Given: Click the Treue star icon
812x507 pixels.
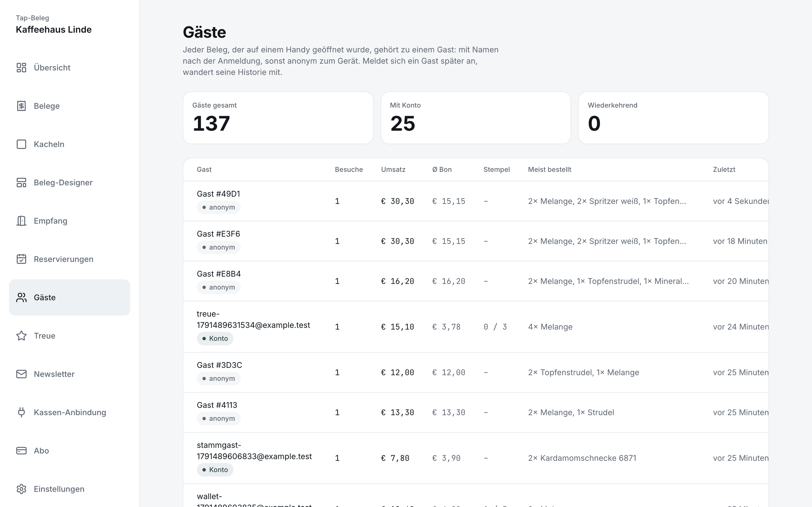Looking at the screenshot, I should (x=21, y=336).
